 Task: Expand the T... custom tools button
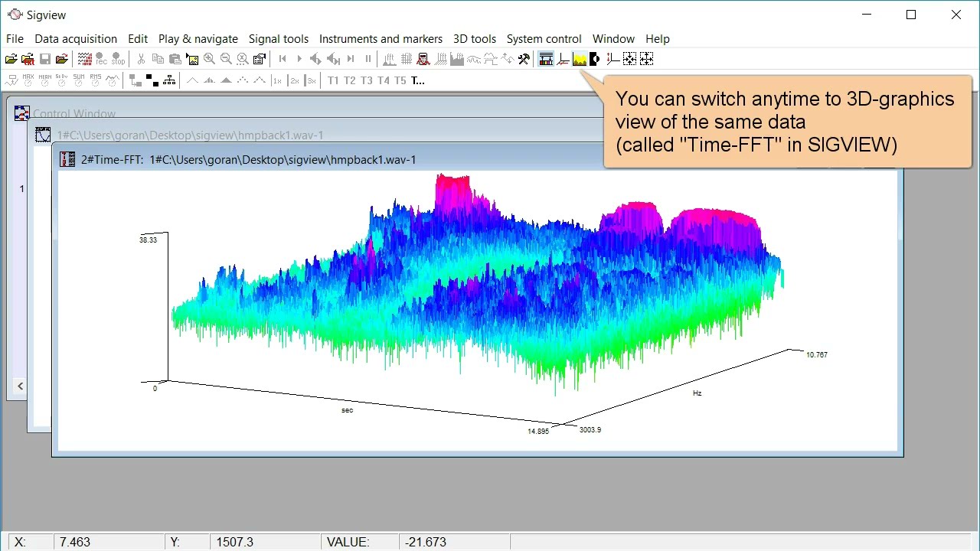click(x=418, y=80)
